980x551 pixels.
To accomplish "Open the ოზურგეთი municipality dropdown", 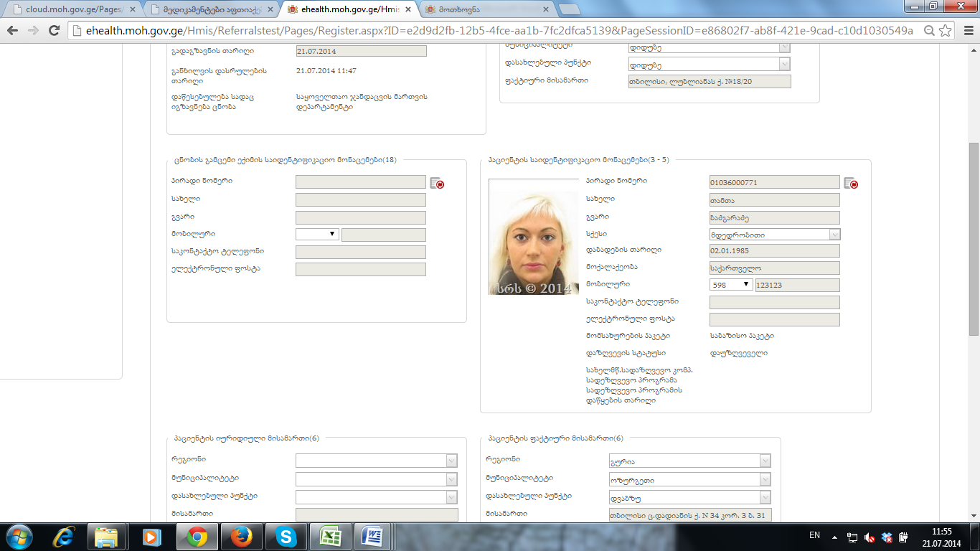I will [765, 480].
